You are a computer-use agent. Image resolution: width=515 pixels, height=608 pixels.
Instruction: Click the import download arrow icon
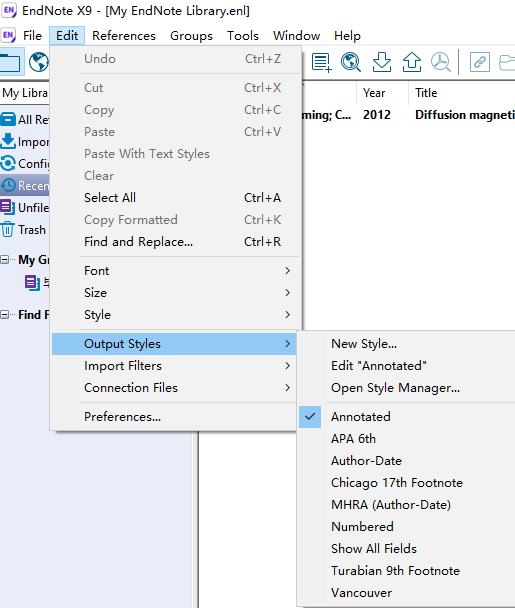(x=382, y=62)
